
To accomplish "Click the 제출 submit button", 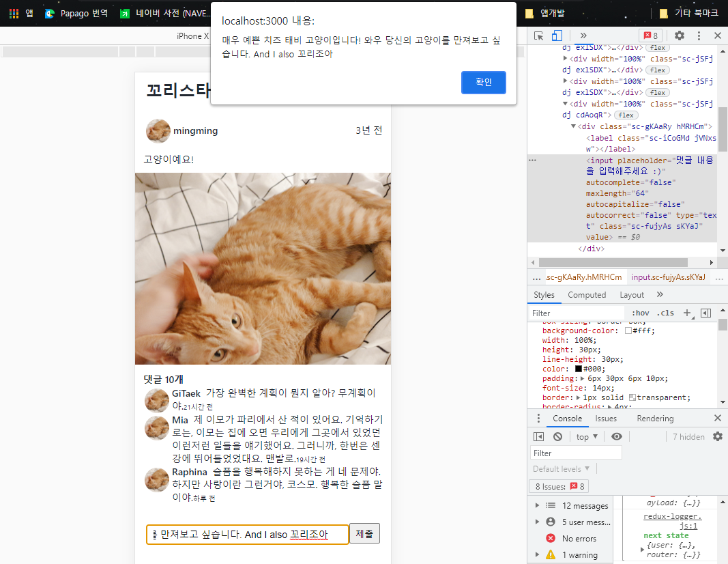I will click(364, 534).
